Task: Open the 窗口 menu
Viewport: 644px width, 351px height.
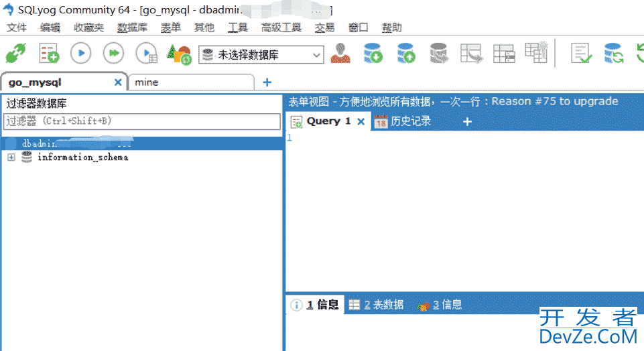Action: [x=358, y=27]
